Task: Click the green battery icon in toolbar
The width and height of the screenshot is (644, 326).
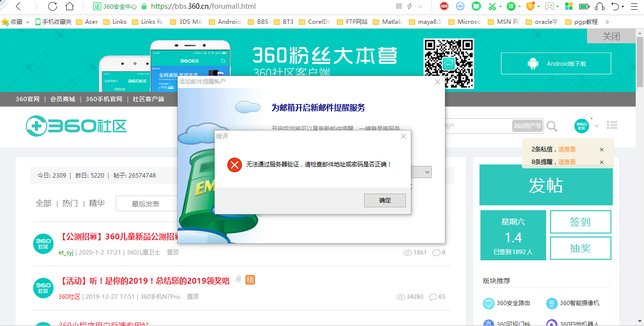Action: [584, 6]
